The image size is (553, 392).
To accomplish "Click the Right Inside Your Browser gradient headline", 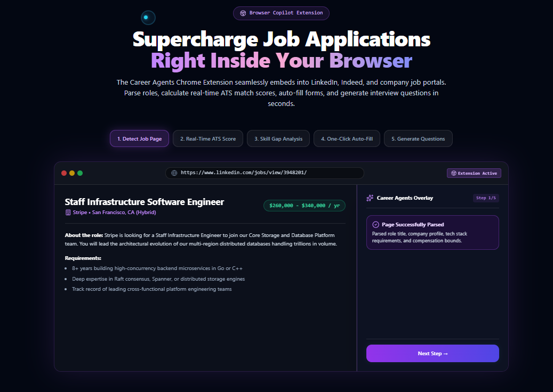I will [x=282, y=61].
